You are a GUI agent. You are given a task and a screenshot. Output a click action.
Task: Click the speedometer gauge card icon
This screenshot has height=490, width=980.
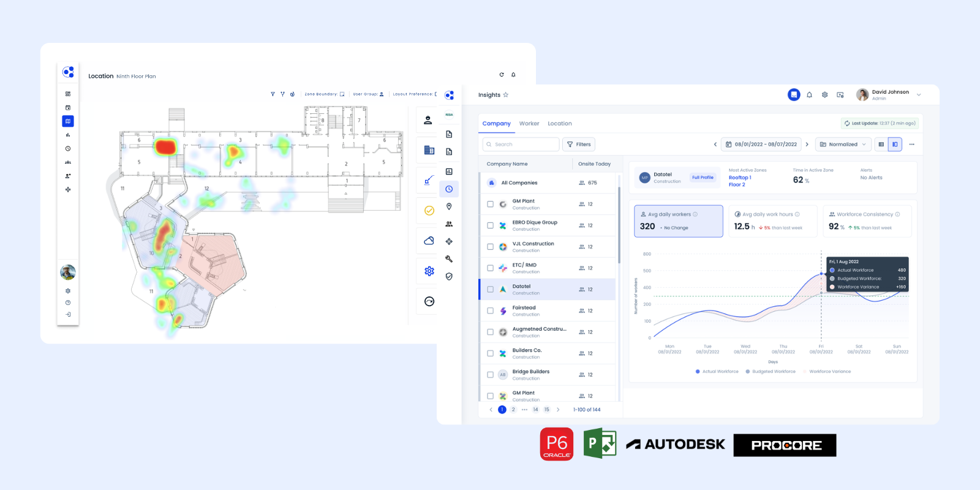click(x=429, y=301)
